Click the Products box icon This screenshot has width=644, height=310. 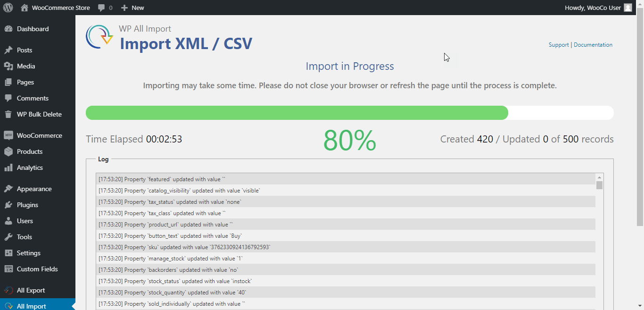(8, 151)
